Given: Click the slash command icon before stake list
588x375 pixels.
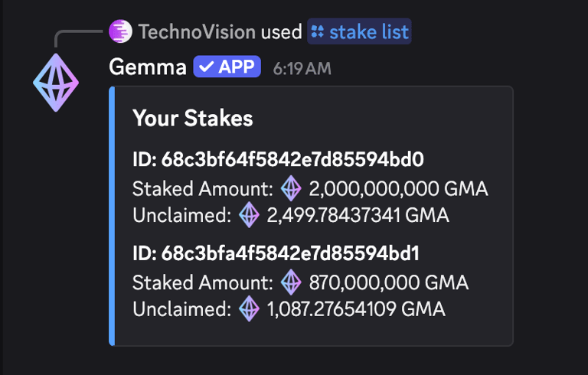Looking at the screenshot, I should point(318,31).
